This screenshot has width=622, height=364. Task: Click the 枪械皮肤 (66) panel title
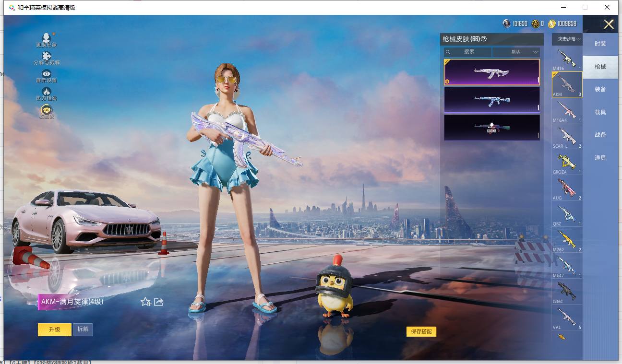(461, 39)
